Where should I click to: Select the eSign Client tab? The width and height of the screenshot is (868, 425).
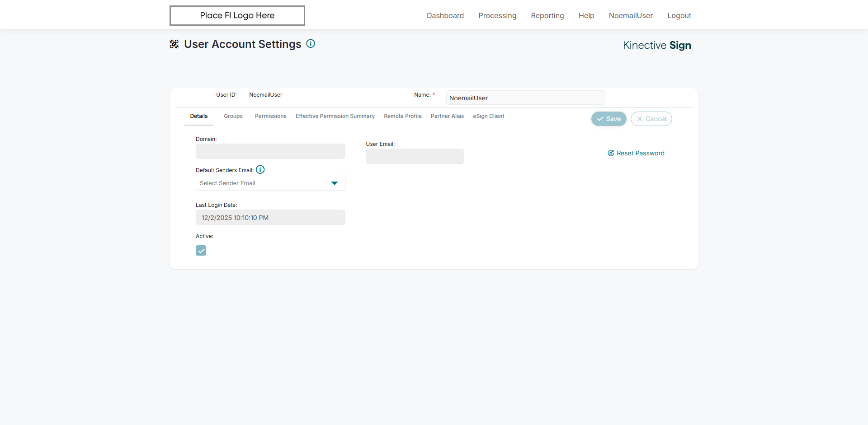pos(488,116)
